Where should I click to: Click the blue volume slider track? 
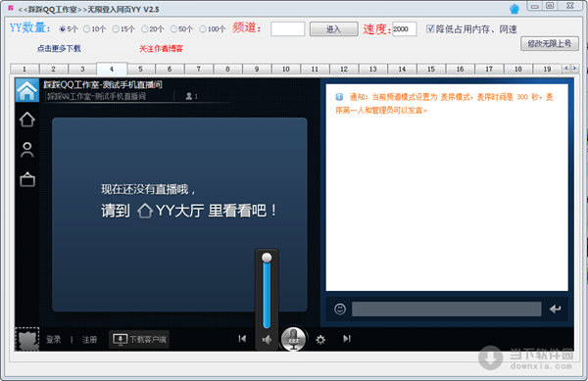coord(267,295)
